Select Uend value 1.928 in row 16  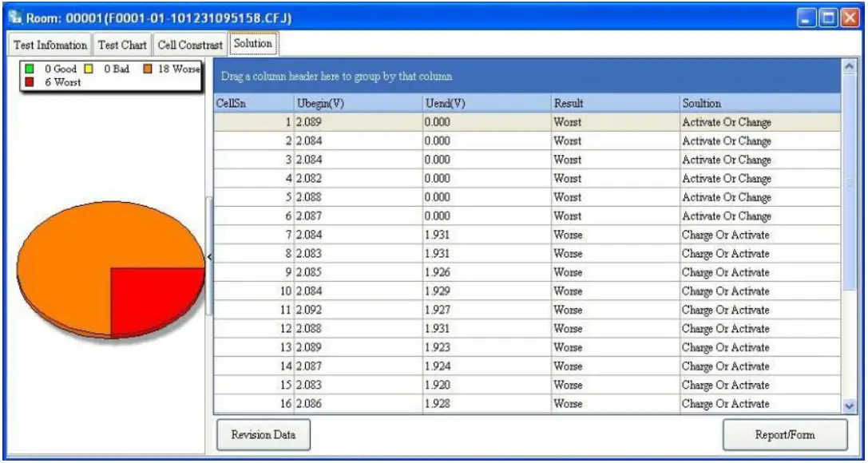pyautogui.click(x=438, y=404)
